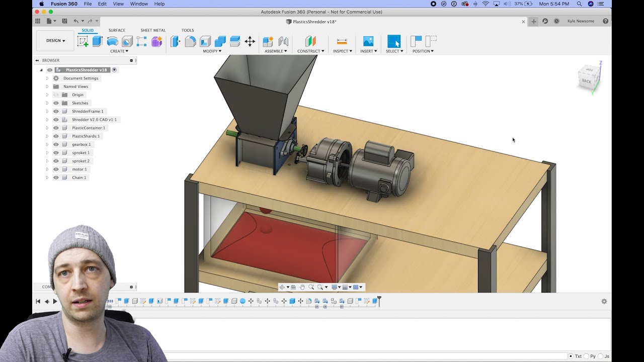
Task: Open the CONSTRUCT dropdown menu
Action: coord(310,51)
